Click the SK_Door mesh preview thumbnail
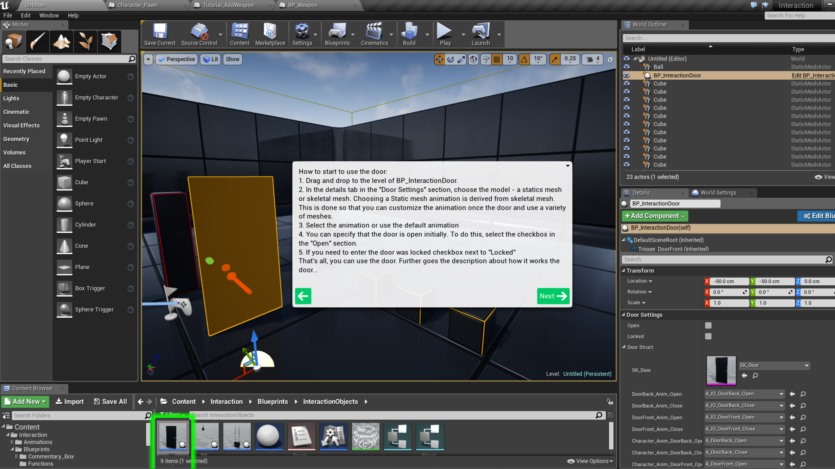 (x=721, y=370)
